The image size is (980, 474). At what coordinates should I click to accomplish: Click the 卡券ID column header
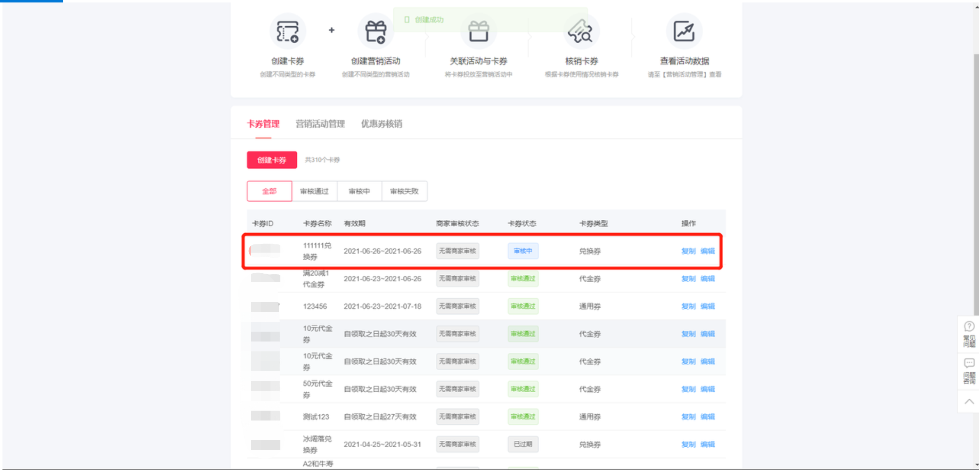(x=262, y=223)
